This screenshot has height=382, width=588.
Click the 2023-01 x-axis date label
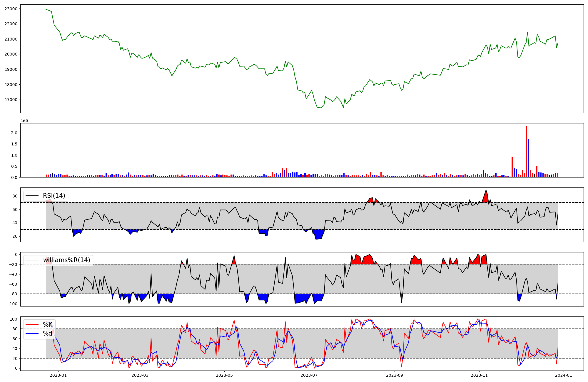pyautogui.click(x=58, y=375)
